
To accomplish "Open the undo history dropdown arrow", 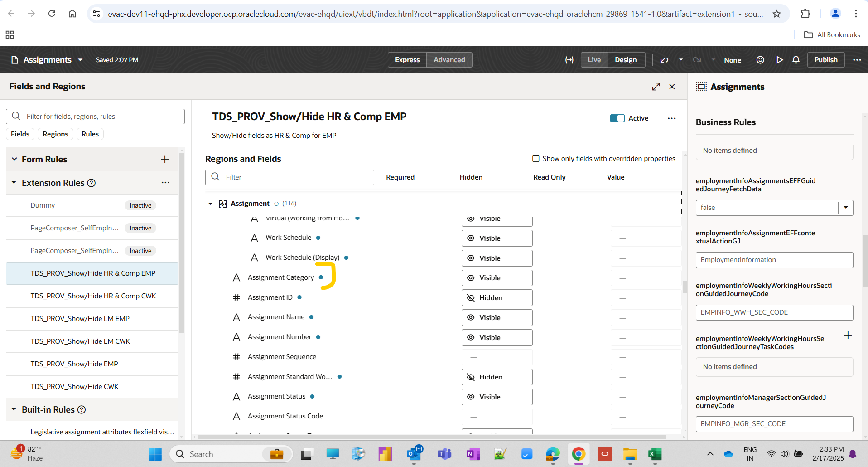I will click(681, 60).
